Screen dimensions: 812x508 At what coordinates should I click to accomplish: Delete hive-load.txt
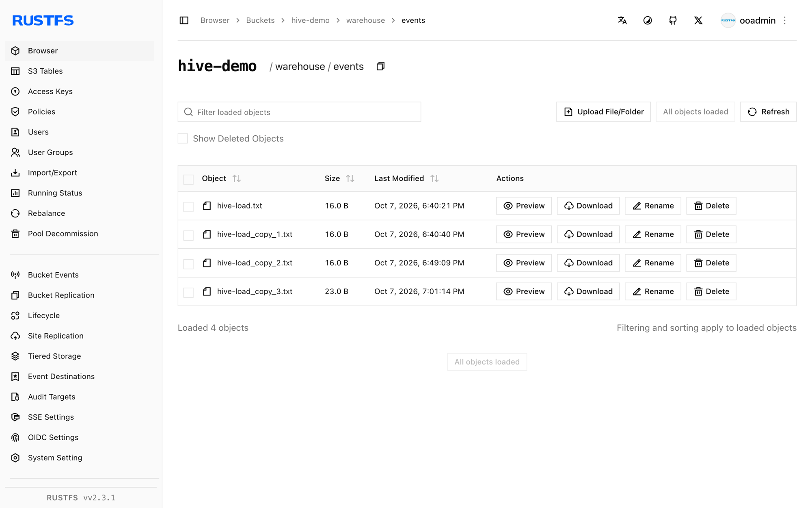[x=711, y=206]
